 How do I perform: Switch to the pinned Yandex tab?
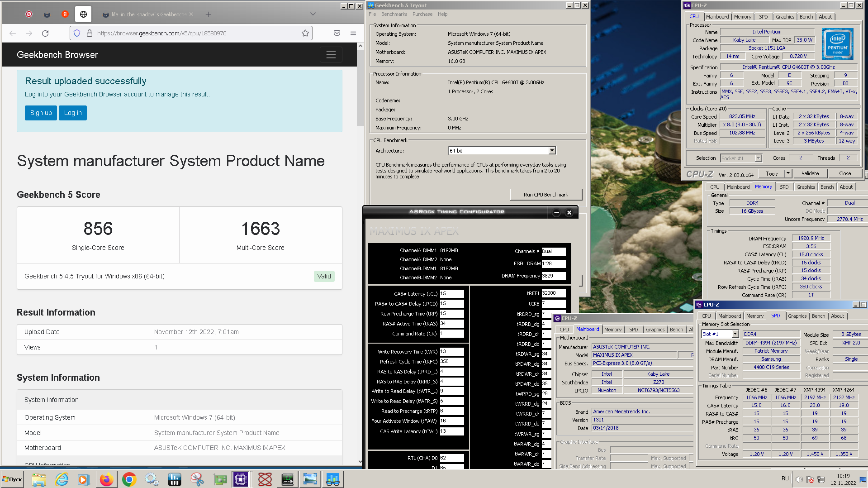click(65, 14)
